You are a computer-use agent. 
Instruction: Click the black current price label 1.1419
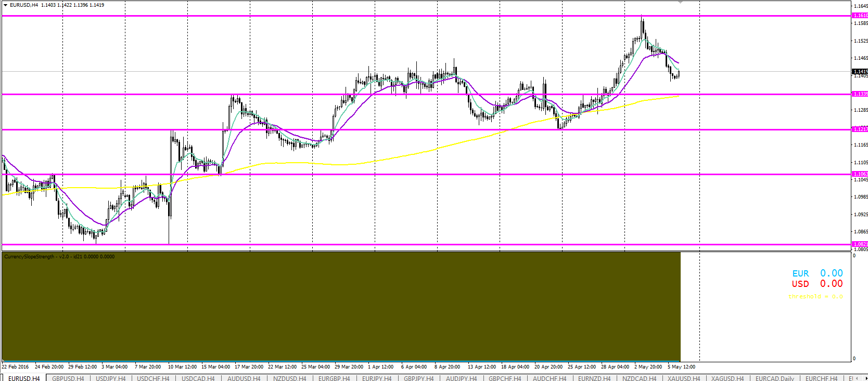pyautogui.click(x=860, y=71)
